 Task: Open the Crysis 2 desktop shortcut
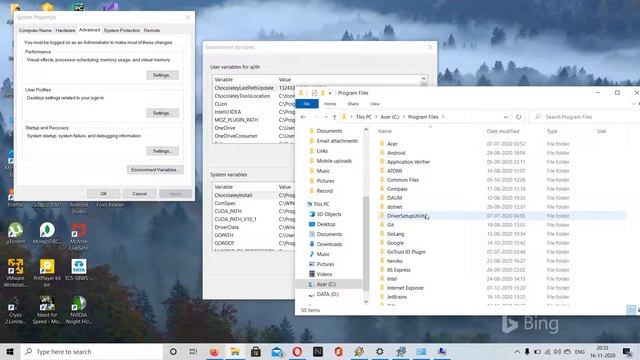click(15, 310)
